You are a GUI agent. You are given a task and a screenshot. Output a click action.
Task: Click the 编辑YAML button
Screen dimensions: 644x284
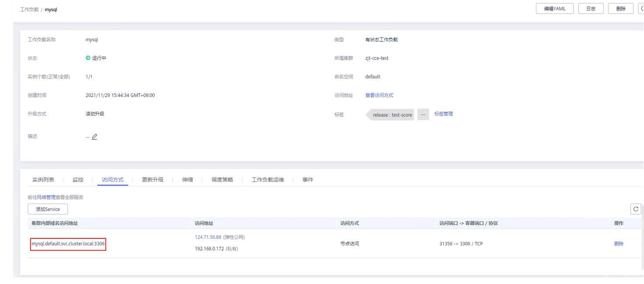[555, 9]
